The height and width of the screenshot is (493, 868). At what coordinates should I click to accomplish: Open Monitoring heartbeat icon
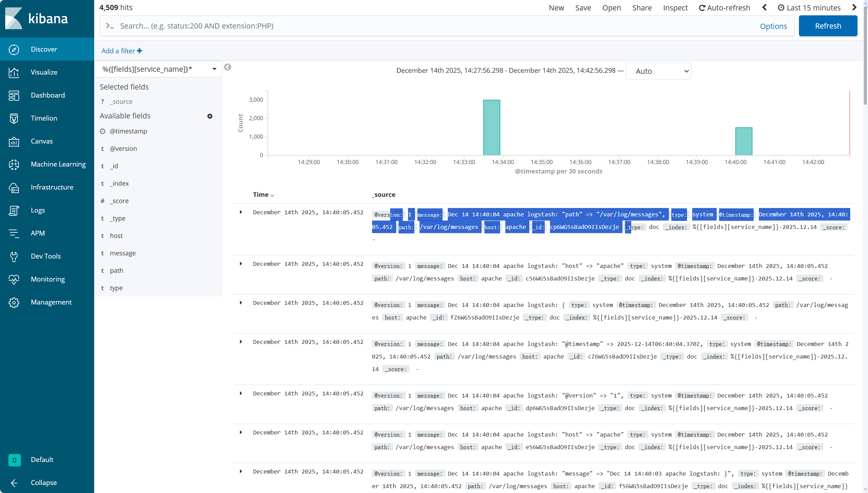[14, 279]
